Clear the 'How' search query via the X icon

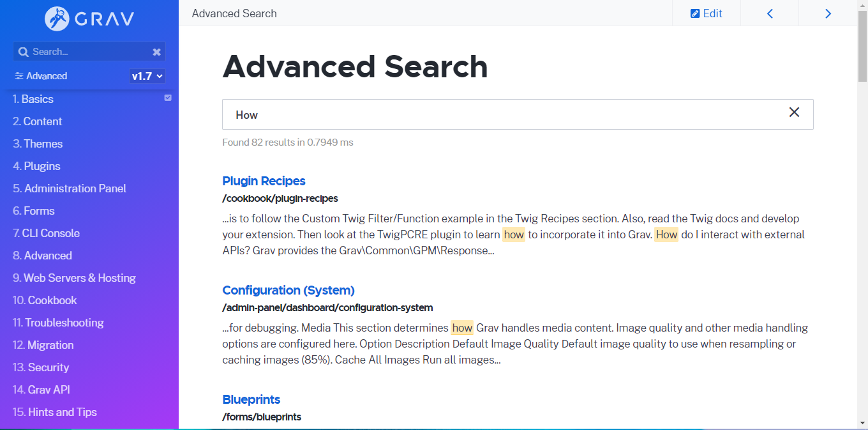(794, 112)
